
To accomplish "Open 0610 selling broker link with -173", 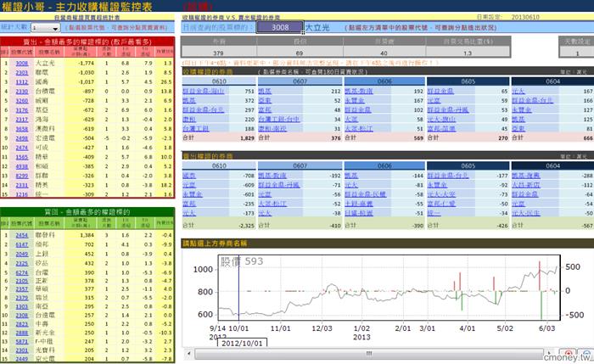I will pyautogui.click(x=189, y=213).
